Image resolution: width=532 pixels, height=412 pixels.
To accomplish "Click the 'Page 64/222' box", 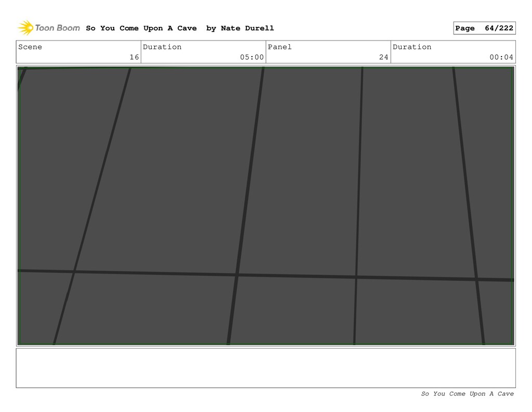I will 484,28.
